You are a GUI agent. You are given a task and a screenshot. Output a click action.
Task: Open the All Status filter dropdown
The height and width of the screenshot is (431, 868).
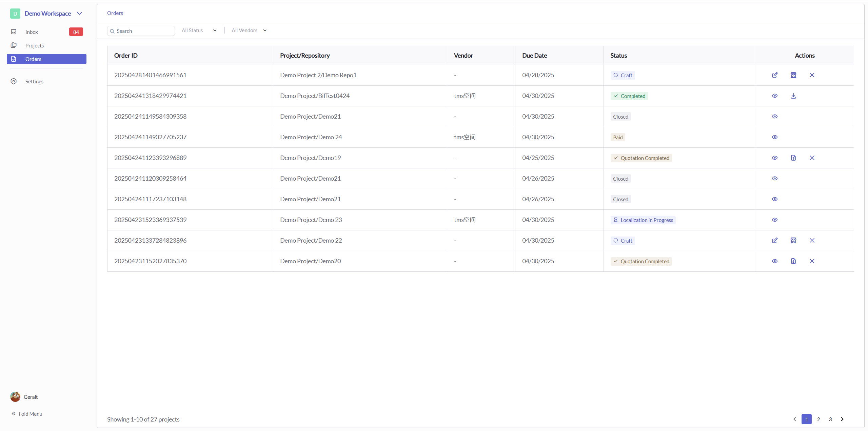point(199,30)
